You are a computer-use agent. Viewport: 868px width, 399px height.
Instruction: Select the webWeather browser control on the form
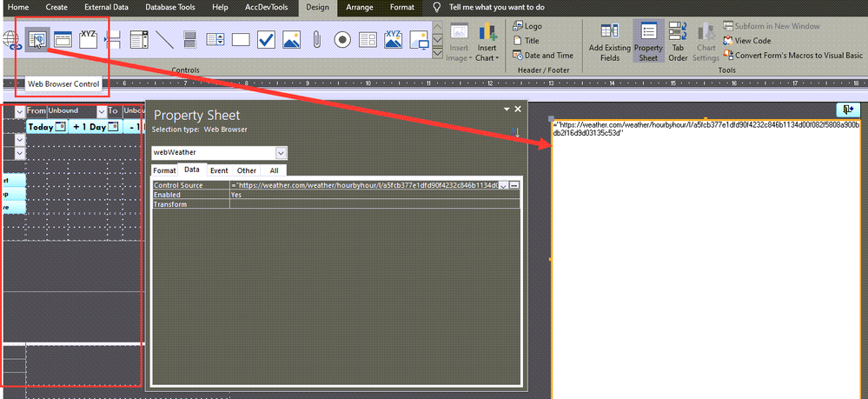(706, 261)
